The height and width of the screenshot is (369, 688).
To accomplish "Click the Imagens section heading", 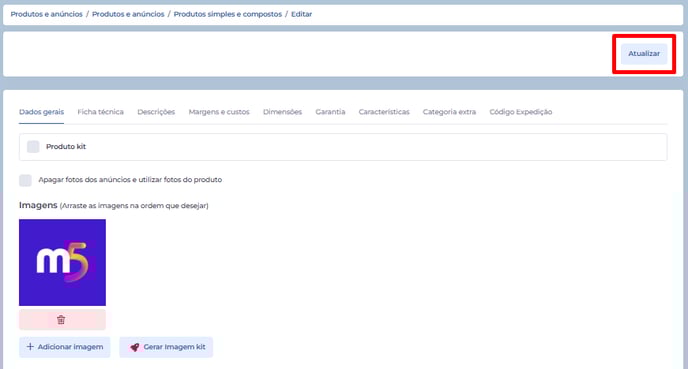I will pos(38,205).
